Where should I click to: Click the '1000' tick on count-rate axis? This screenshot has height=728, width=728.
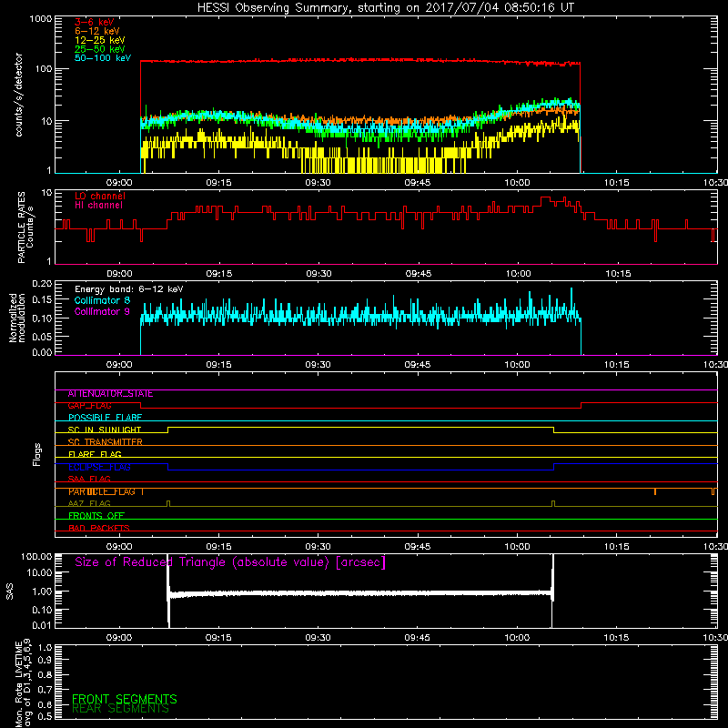point(40,19)
